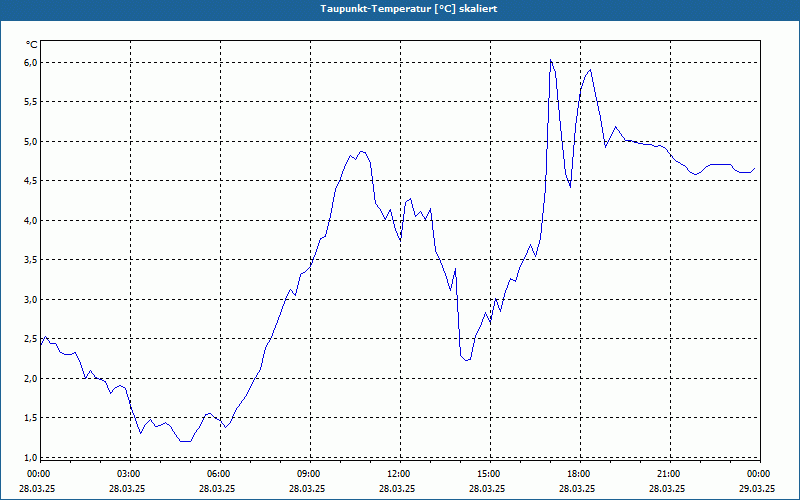Select the '5,5' y-axis value
This screenshot has width=800, height=500.
click(31, 102)
